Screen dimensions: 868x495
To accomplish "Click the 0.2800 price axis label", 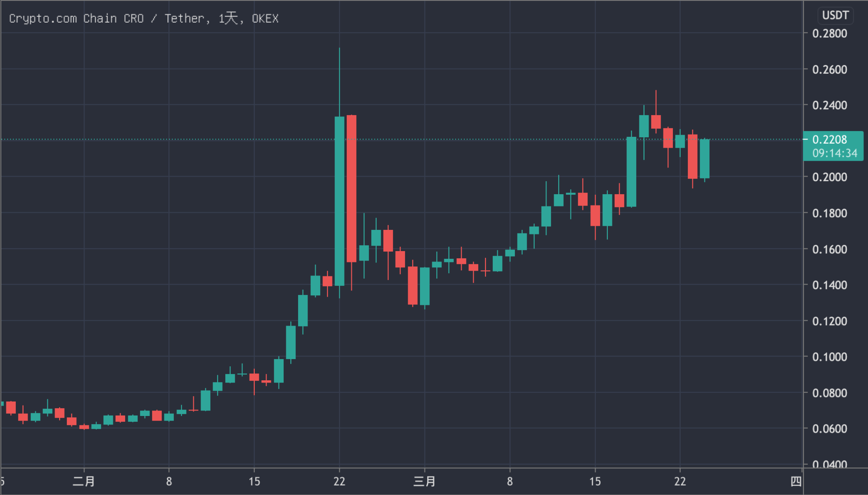I will tap(829, 33).
